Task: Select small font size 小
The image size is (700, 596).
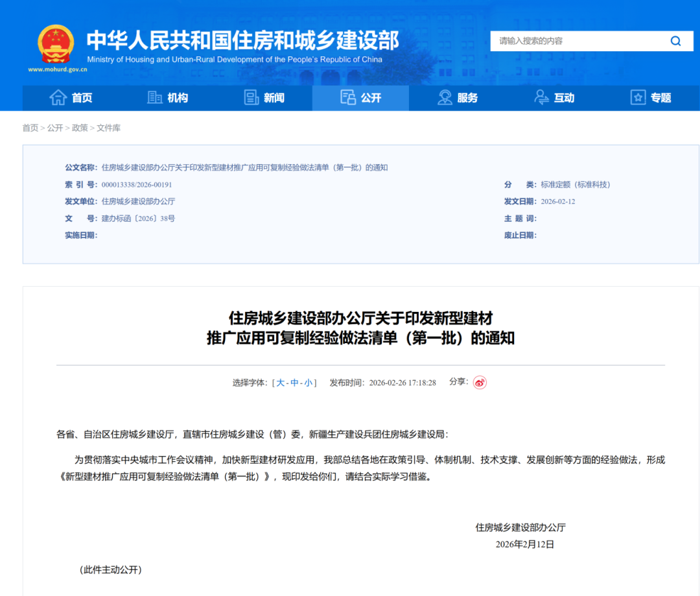Action: click(x=309, y=383)
